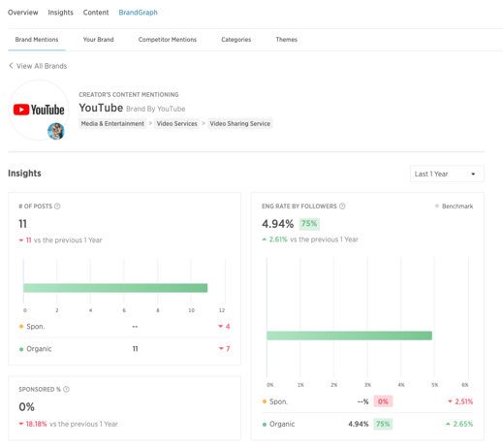Click the back chevron beside View All Brands
Viewport: 503px width, 448px height.
11,66
